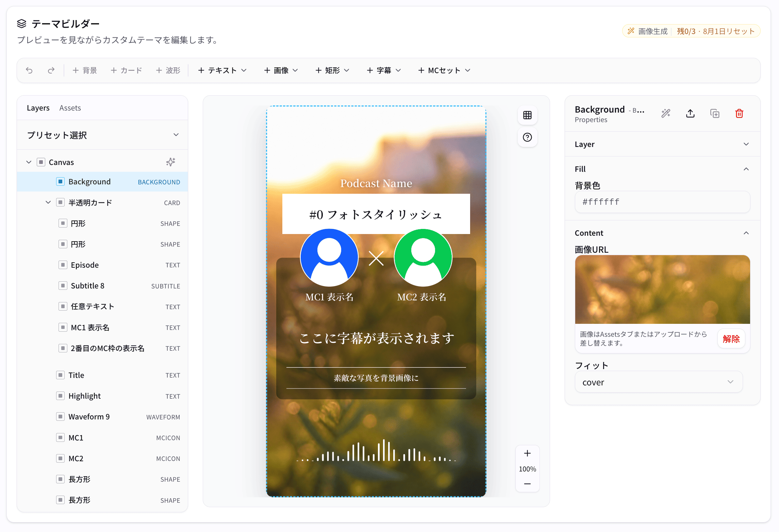
Task: Open the フィット cover dropdown
Action: (x=658, y=382)
